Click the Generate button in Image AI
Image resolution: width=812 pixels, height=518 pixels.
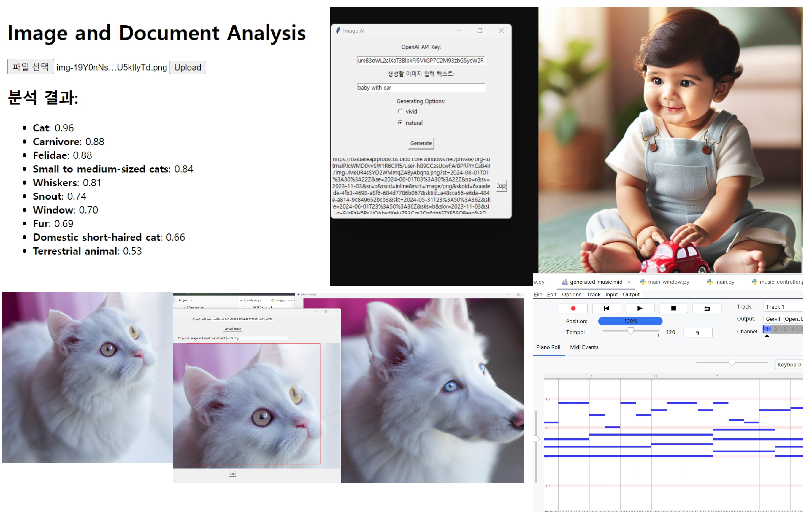421,143
